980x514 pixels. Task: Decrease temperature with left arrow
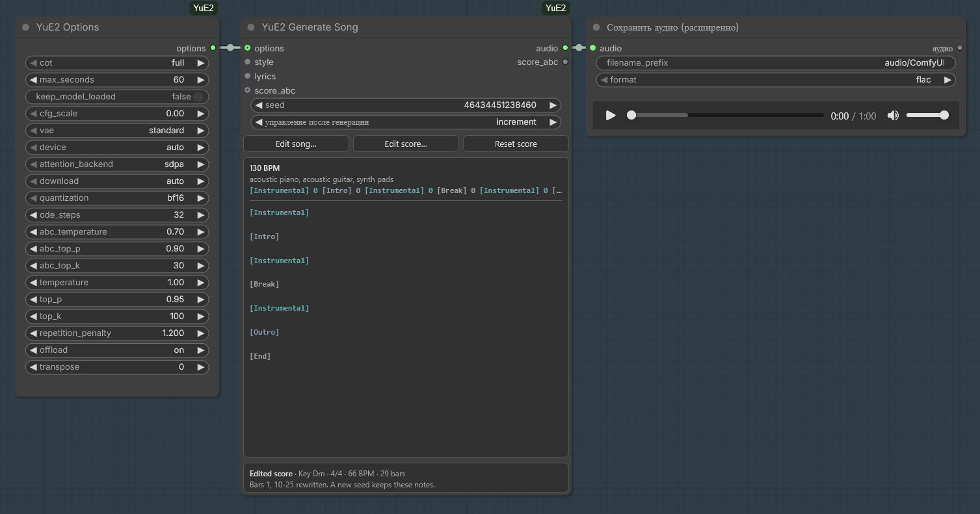click(33, 283)
